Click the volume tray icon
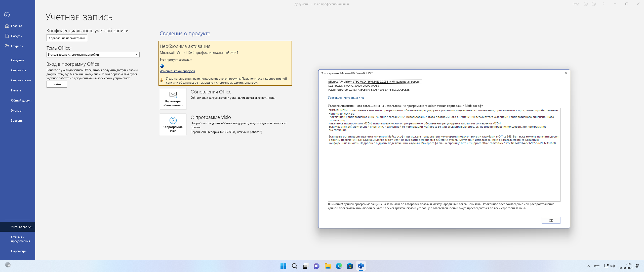 tap(613, 266)
